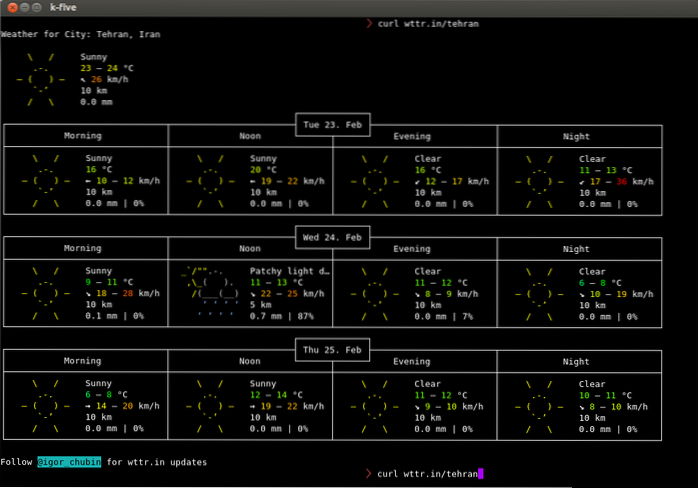Close the k-five terminal window
The width and height of the screenshot is (698, 488).
pos(10,8)
